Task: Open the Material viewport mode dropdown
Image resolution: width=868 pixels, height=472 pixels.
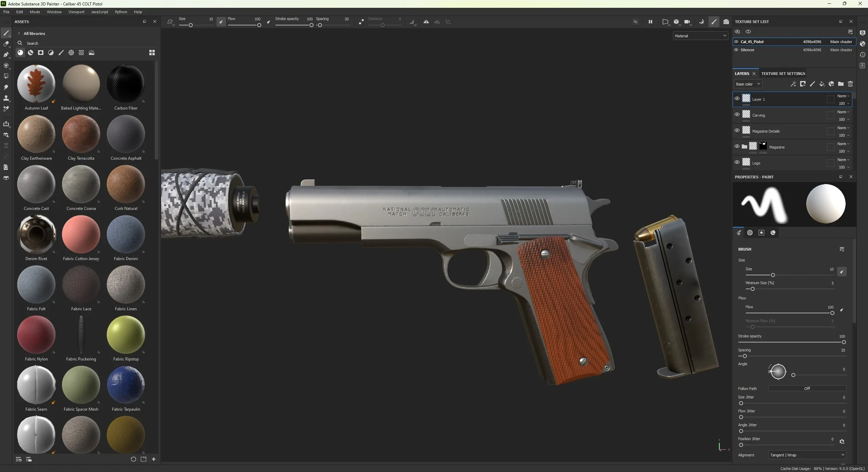Action: coord(700,36)
